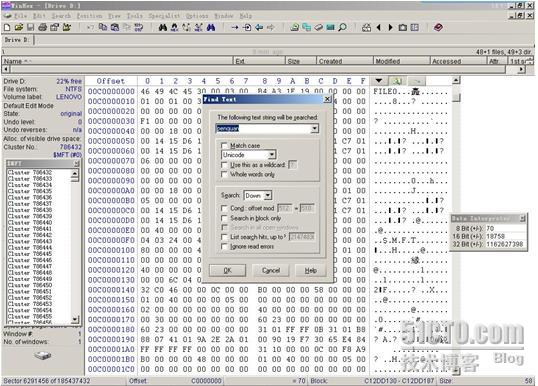The image size is (538, 386).
Task: Toggle Use this as a wildcard checkbox
Action: tap(224, 165)
